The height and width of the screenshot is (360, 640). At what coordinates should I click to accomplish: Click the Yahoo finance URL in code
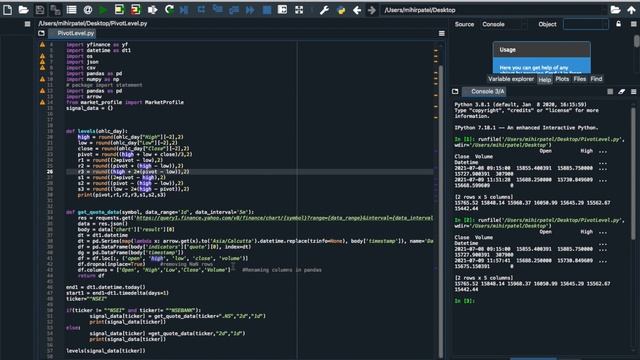(x=284, y=218)
